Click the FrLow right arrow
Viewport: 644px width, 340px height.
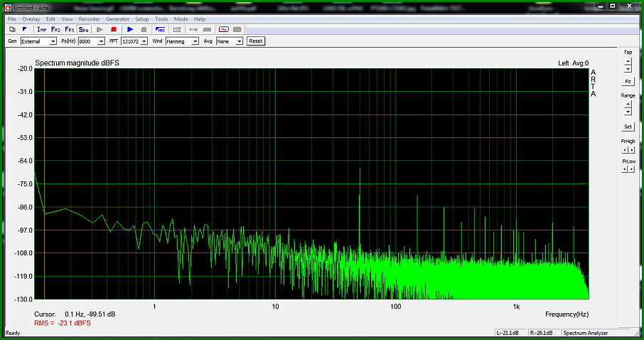[632, 169]
